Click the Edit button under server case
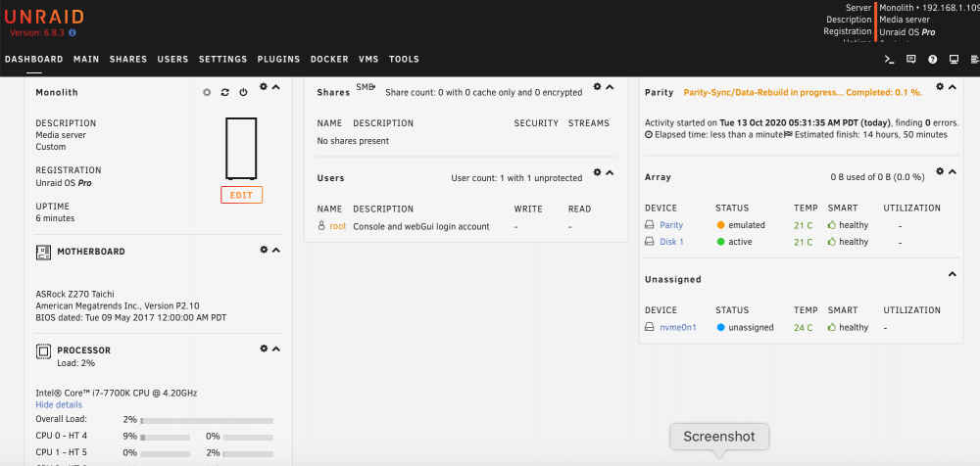Viewport: 980px width, 466px height. click(x=241, y=195)
